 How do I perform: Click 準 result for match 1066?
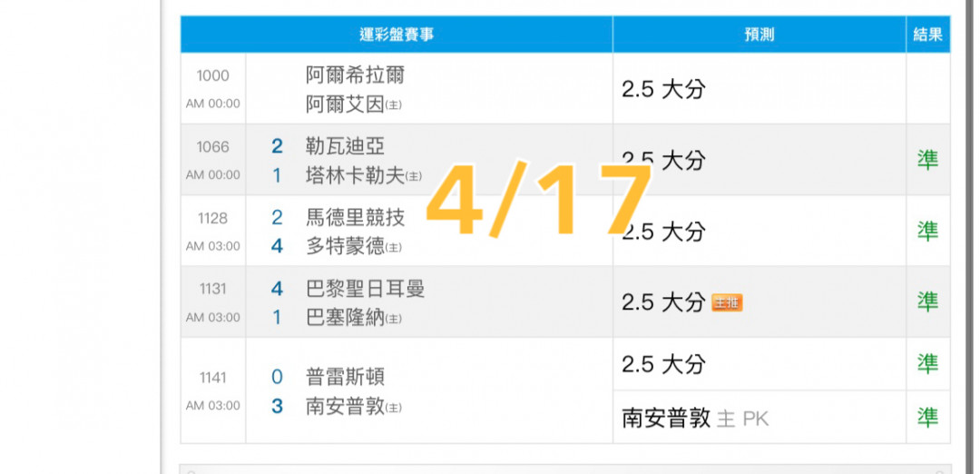point(928,160)
